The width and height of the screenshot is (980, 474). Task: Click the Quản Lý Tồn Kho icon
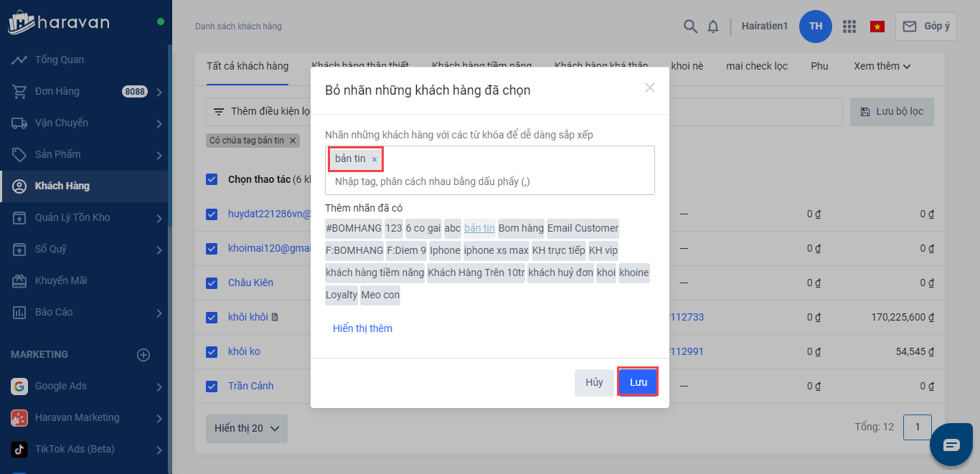(19, 217)
